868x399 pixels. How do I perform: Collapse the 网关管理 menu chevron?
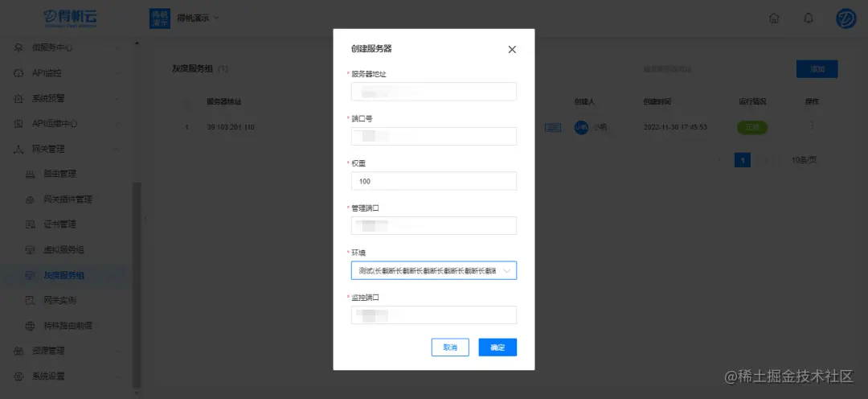pos(117,149)
